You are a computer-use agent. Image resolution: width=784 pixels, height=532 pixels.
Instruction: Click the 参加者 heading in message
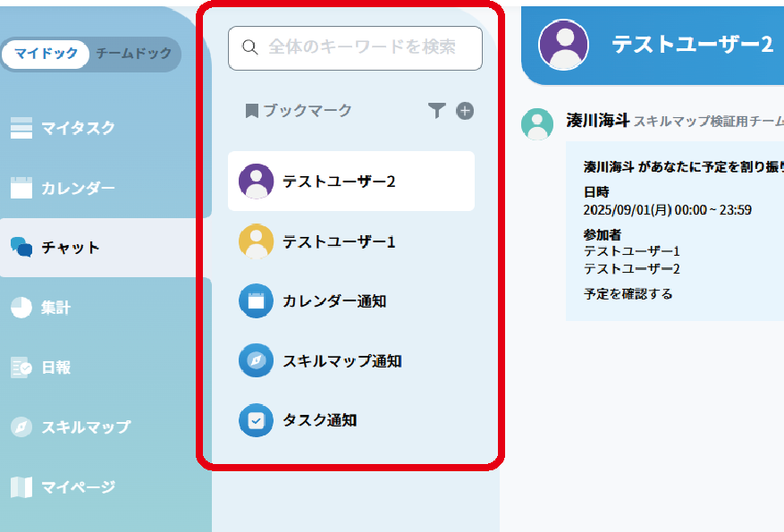[x=602, y=234]
